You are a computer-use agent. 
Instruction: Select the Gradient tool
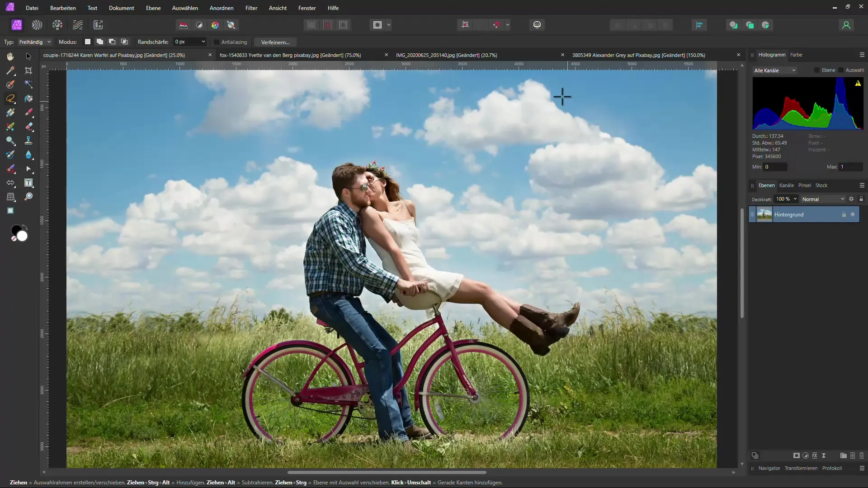10,113
